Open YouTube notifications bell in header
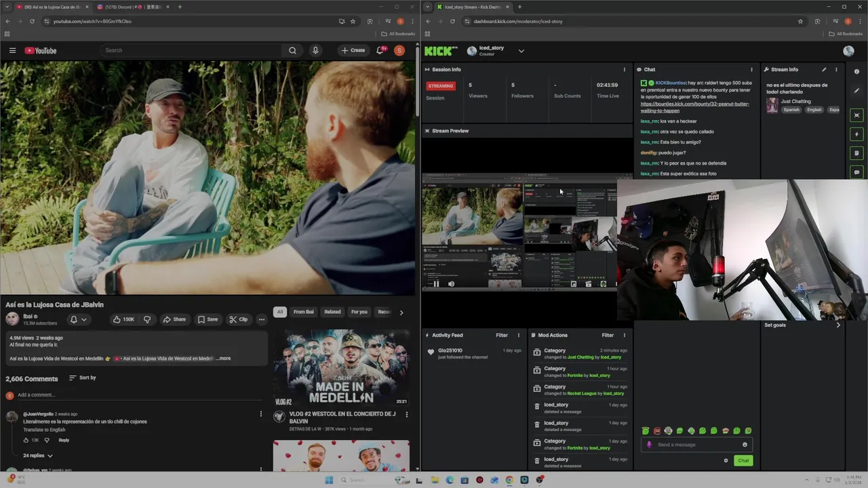 click(380, 50)
